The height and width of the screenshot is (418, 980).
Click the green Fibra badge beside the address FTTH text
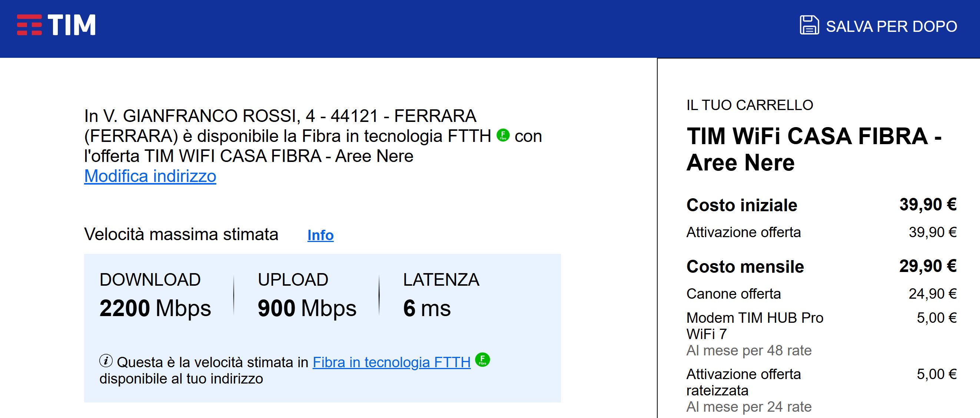click(503, 135)
